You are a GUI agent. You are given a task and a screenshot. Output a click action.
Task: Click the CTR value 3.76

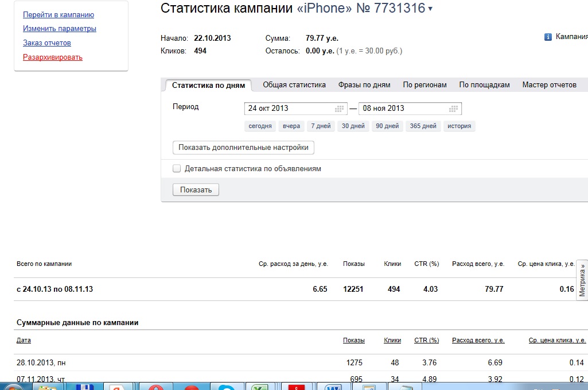tap(429, 362)
